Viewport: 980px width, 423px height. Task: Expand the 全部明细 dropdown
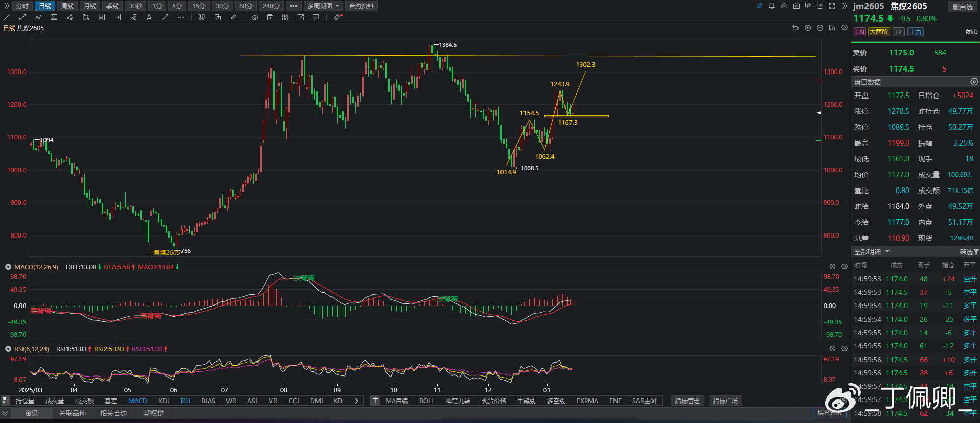[872, 252]
